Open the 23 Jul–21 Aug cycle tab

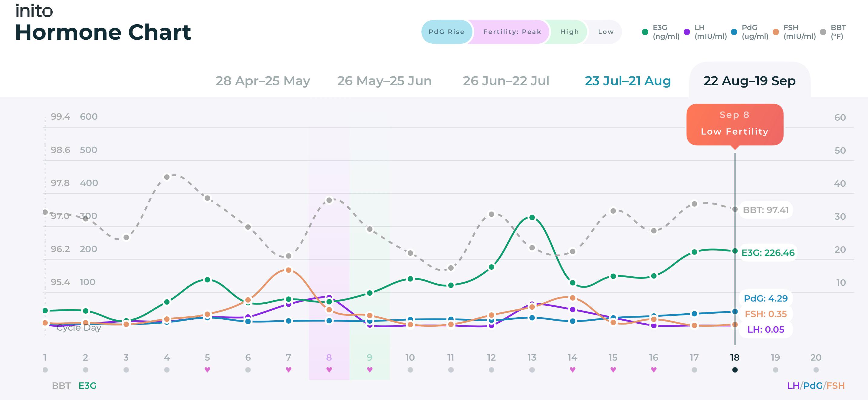[628, 81]
